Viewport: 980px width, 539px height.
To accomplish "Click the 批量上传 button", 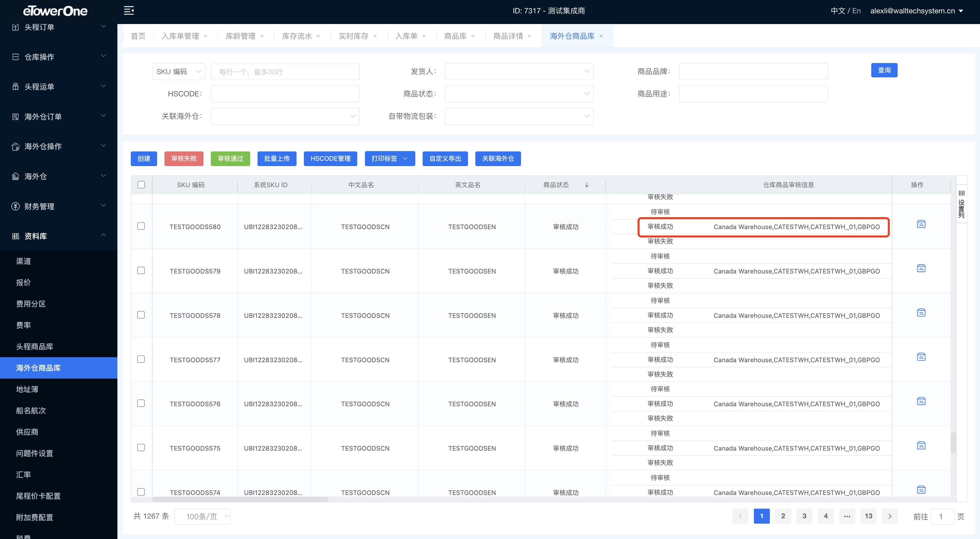I will coord(277,159).
